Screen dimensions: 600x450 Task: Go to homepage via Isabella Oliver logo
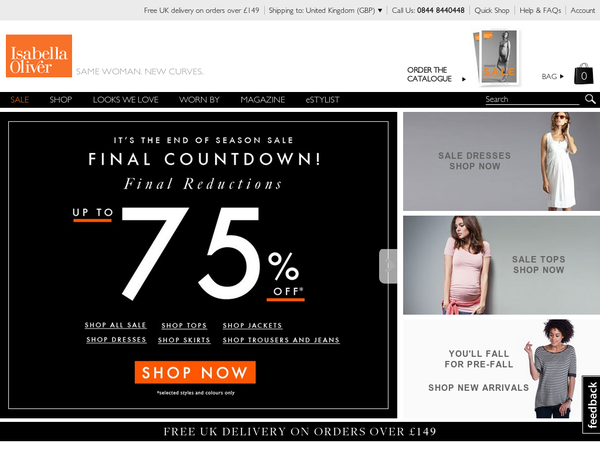pos(39,56)
